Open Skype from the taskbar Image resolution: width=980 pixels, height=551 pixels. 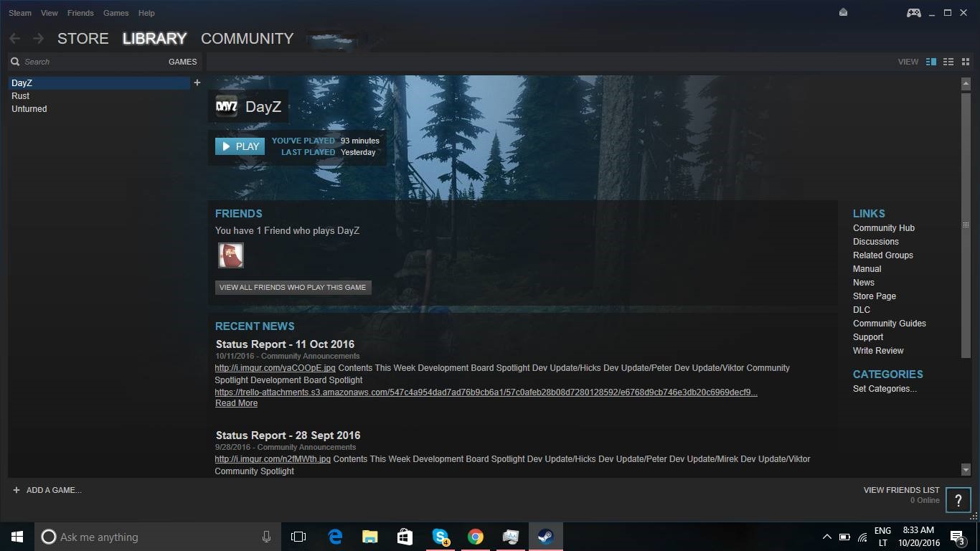440,537
